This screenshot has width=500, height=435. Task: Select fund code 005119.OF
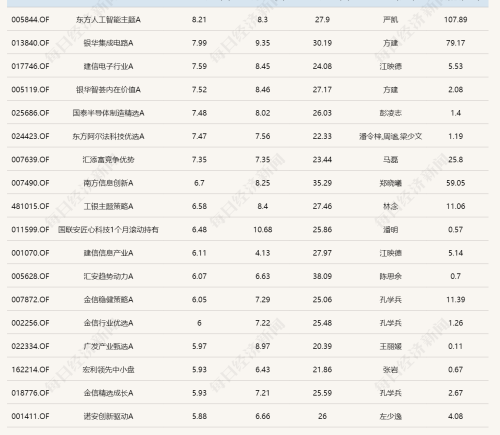tap(30, 90)
